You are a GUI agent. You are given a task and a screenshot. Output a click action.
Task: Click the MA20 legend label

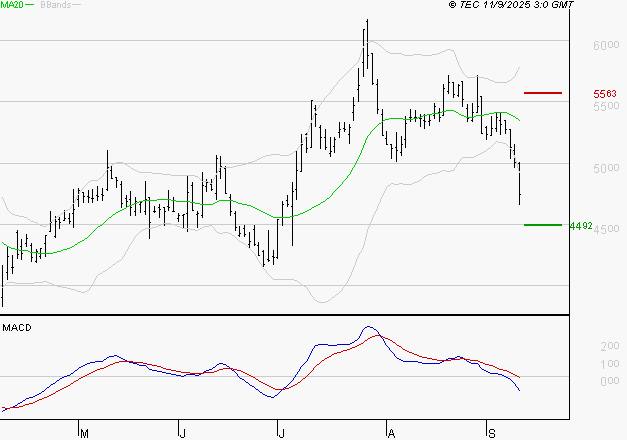11,6
